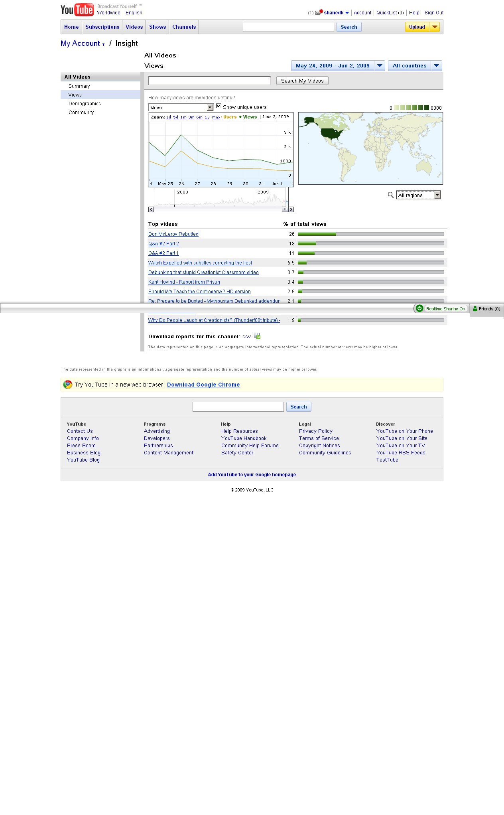
Task: Set chart zoom to 1m
Action: [183, 117]
